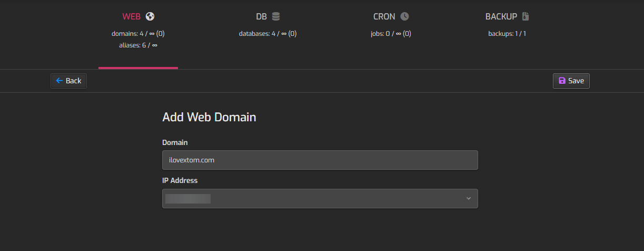Open the DB tab label

pyautogui.click(x=261, y=16)
